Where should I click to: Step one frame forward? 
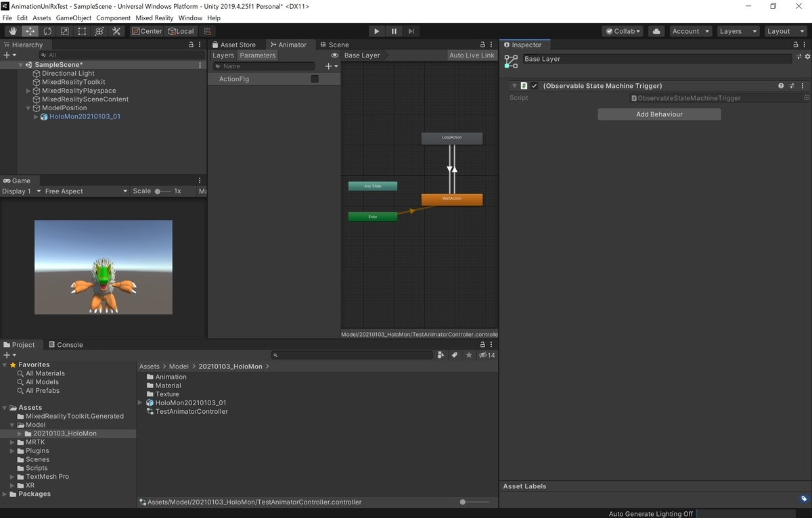click(411, 31)
